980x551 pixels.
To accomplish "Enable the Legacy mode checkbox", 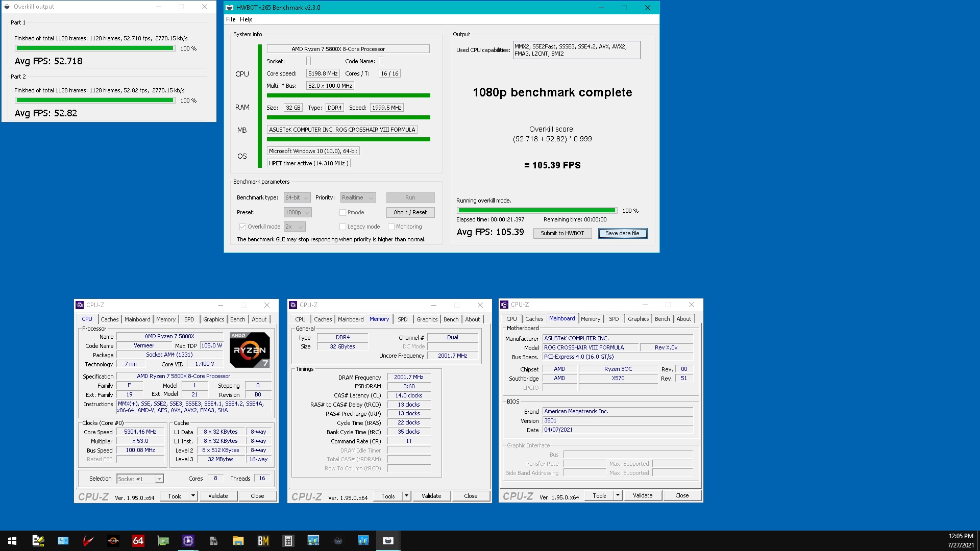I will [x=342, y=227].
